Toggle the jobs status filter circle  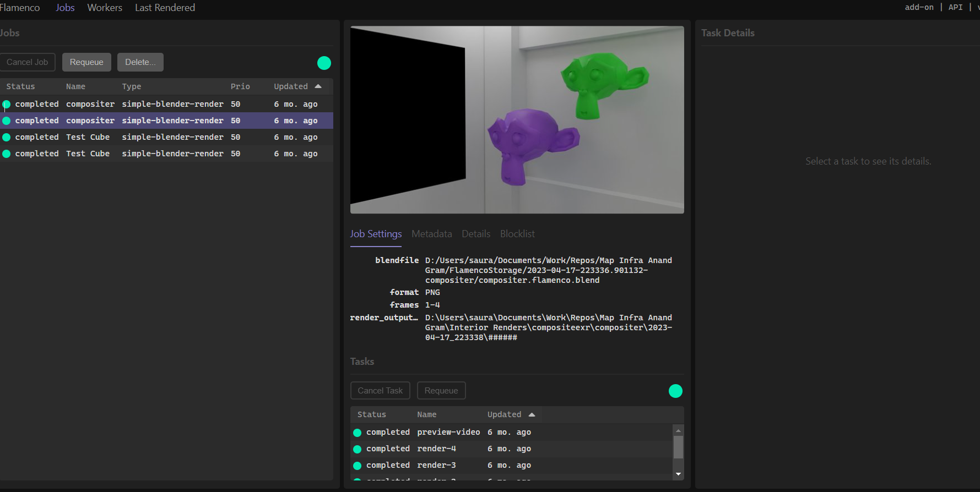point(324,63)
